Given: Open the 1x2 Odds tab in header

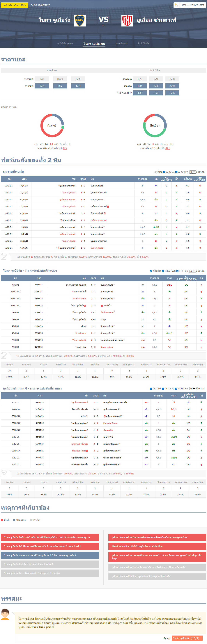Looking at the screenshot, I should (x=144, y=44).
